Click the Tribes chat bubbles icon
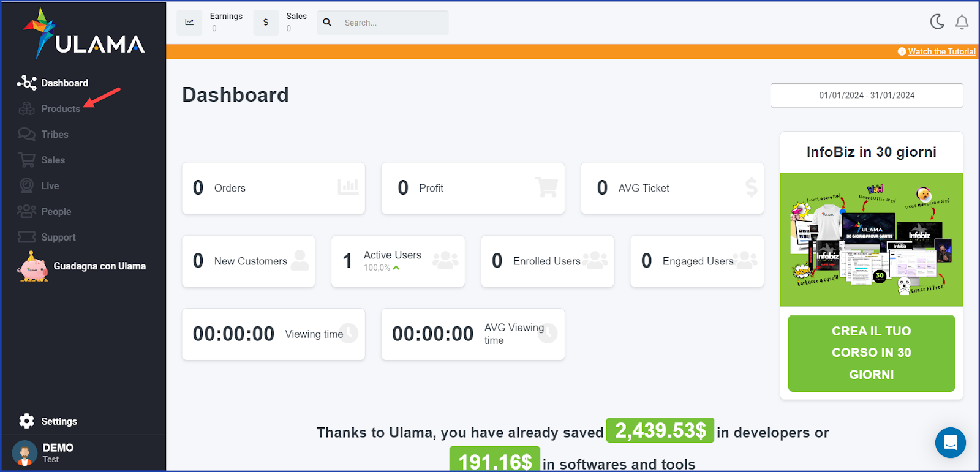 (x=26, y=134)
